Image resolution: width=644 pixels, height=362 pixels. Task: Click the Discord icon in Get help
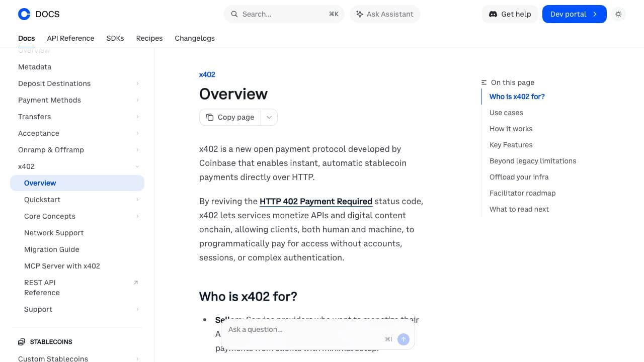click(x=493, y=14)
